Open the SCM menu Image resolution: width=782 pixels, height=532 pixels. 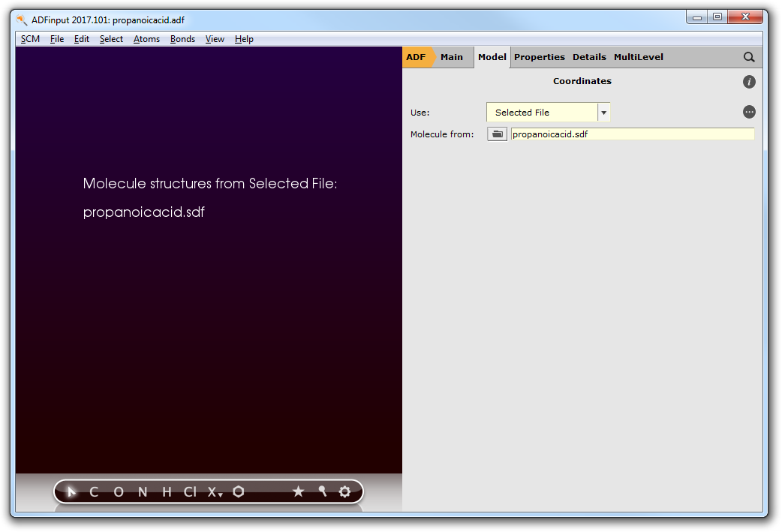[x=30, y=39]
